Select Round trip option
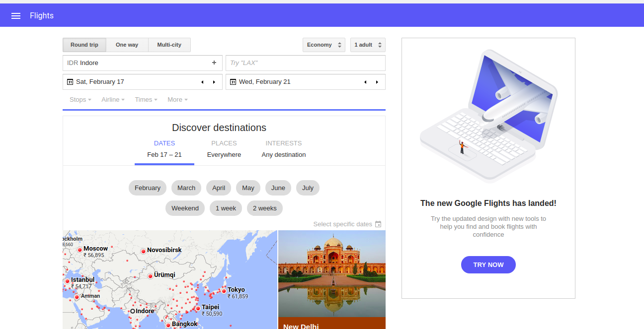 click(x=84, y=45)
